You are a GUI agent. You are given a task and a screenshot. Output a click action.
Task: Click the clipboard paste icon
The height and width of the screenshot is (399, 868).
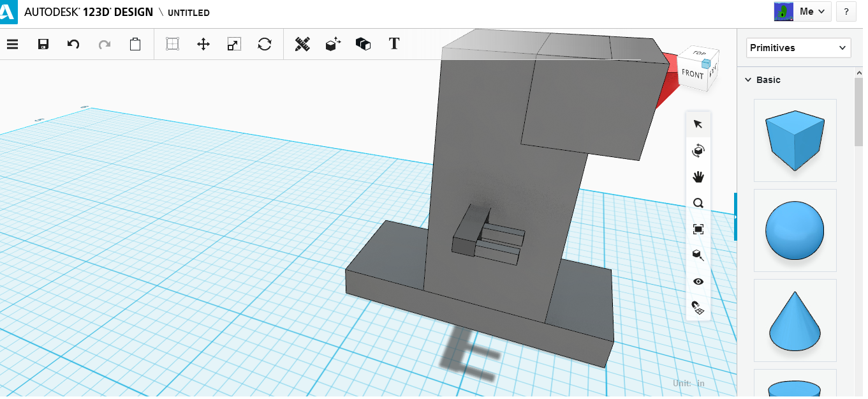click(135, 44)
